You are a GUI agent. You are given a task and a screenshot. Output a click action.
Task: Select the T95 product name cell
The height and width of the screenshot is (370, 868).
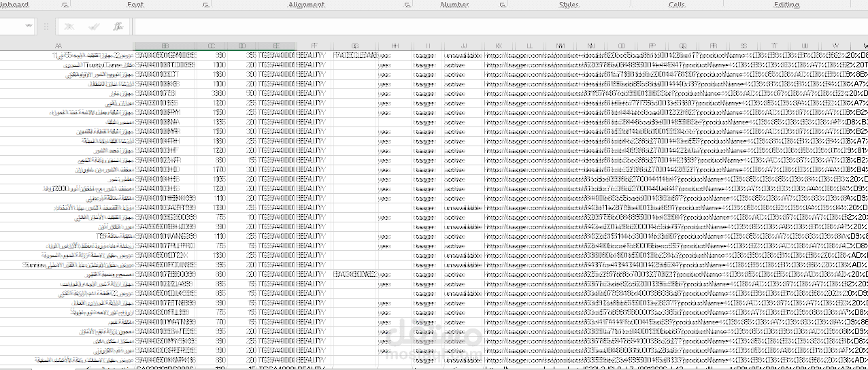(x=67, y=236)
